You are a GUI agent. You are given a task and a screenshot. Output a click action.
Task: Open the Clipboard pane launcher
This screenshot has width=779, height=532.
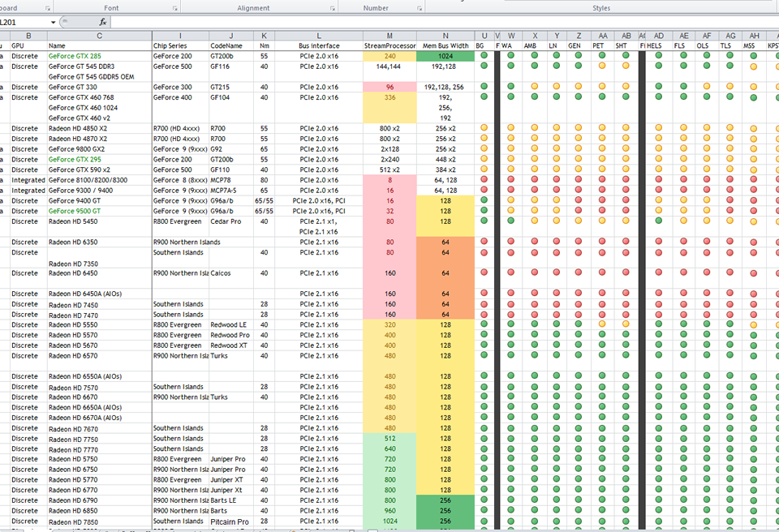click(x=48, y=8)
